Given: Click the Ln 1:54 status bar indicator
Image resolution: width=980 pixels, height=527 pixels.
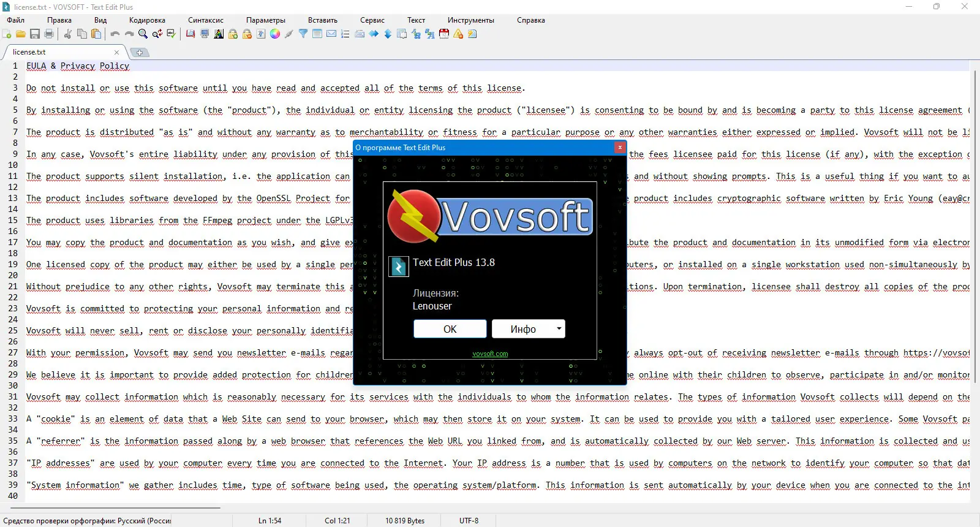Looking at the screenshot, I should coord(269,521).
